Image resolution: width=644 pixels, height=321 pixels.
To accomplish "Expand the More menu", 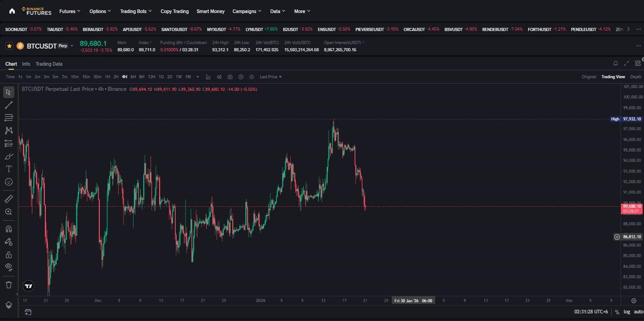I will [302, 11].
